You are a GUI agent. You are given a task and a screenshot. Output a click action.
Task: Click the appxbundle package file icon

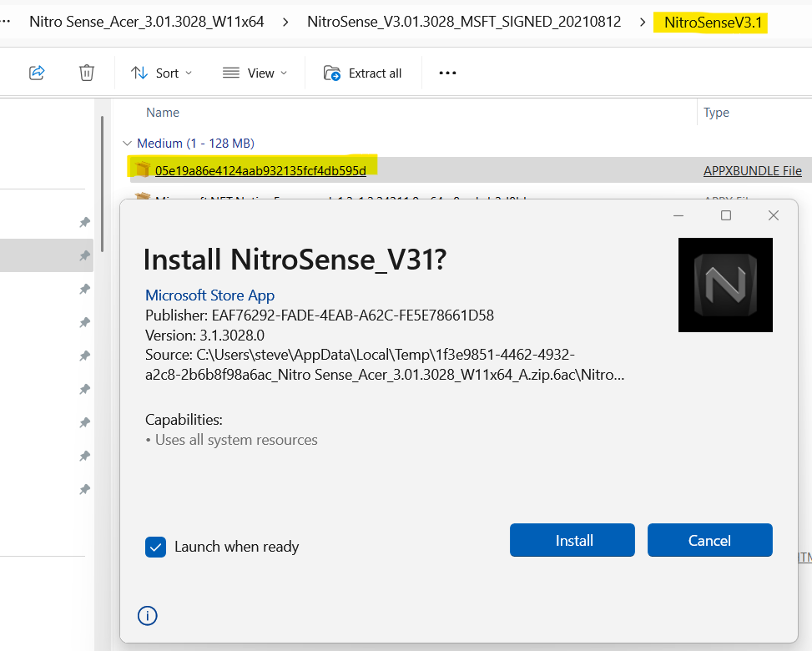(142, 169)
